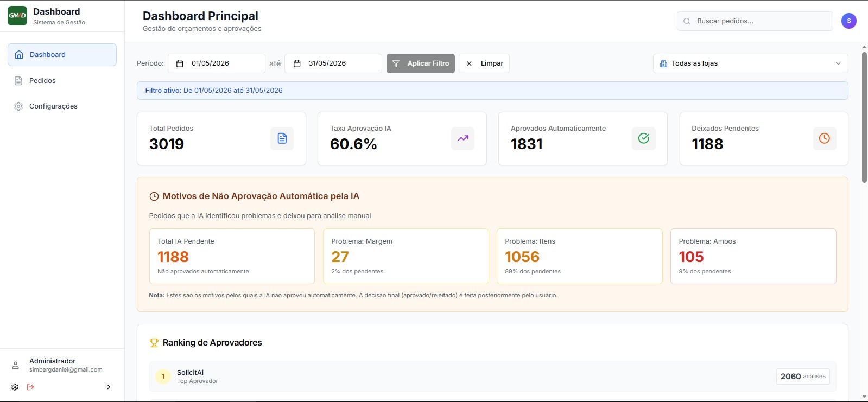
Task: Click the Total Pedidos value 3019
Action: [167, 144]
